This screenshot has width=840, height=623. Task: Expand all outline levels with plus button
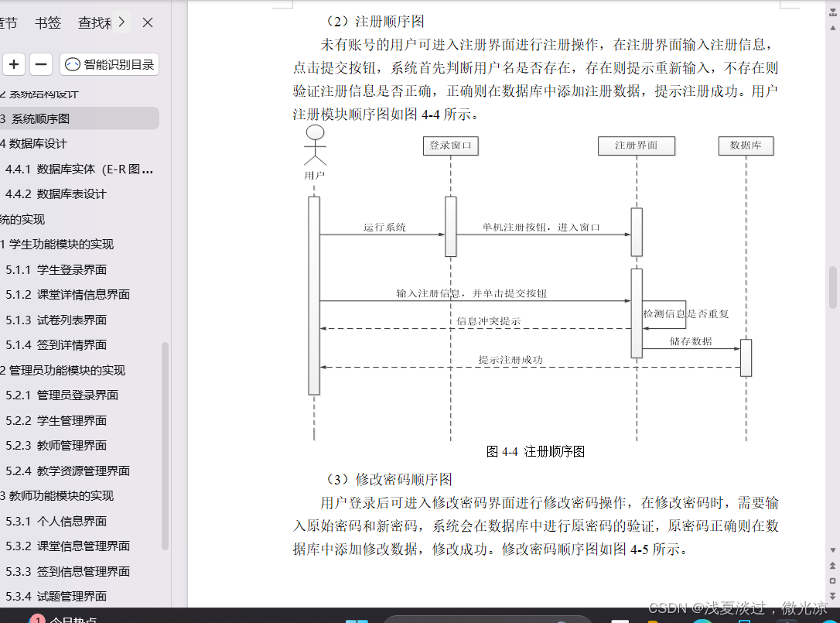[15, 65]
